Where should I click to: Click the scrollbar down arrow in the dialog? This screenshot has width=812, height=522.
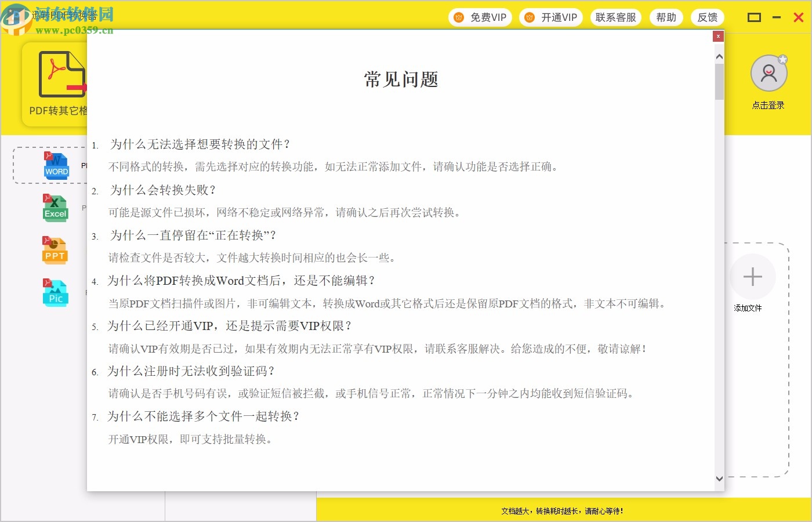coord(719,479)
